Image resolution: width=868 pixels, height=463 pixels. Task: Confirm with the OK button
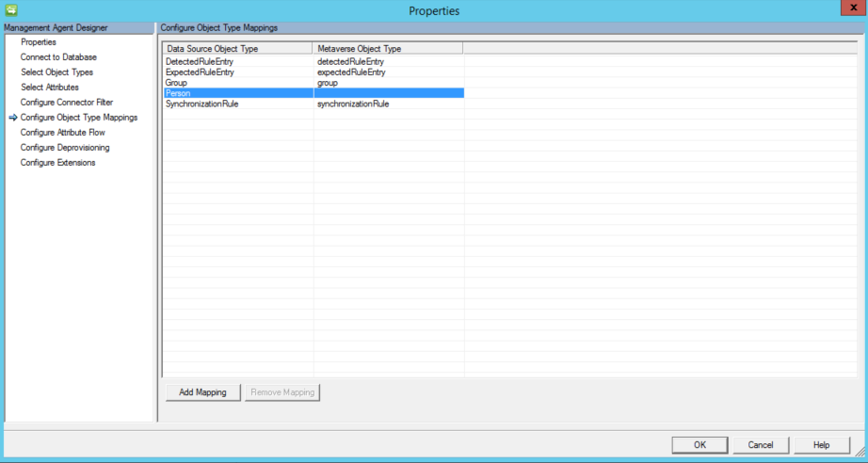point(699,445)
